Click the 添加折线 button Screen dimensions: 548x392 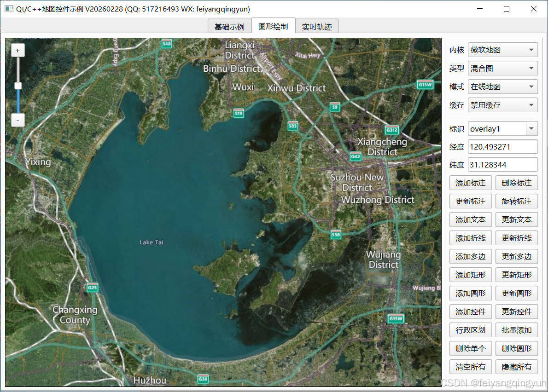[471, 238]
